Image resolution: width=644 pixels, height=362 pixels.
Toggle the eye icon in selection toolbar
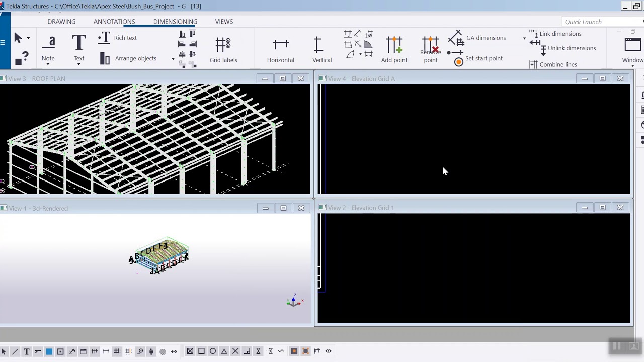pos(174,351)
